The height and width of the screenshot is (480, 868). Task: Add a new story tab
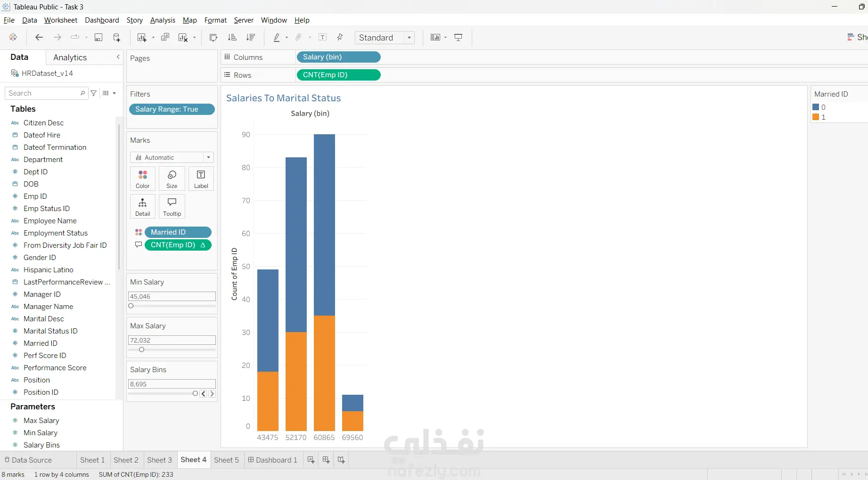(341, 460)
